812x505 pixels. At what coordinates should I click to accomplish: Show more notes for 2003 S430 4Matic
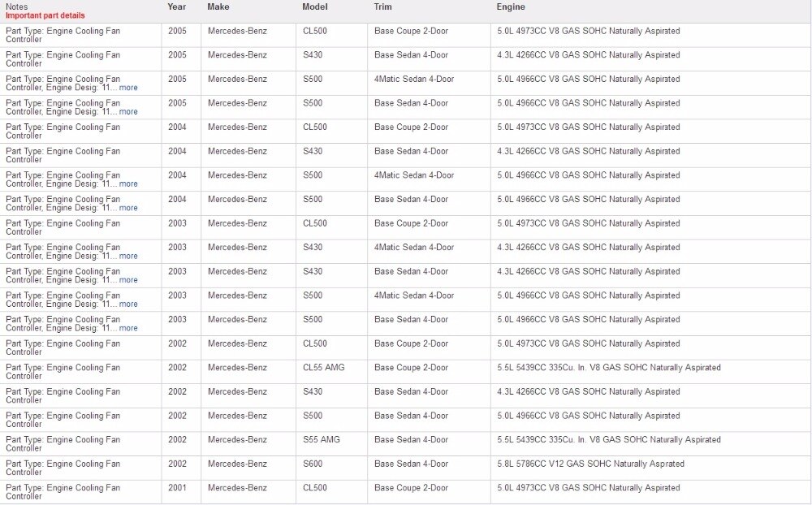click(x=128, y=256)
